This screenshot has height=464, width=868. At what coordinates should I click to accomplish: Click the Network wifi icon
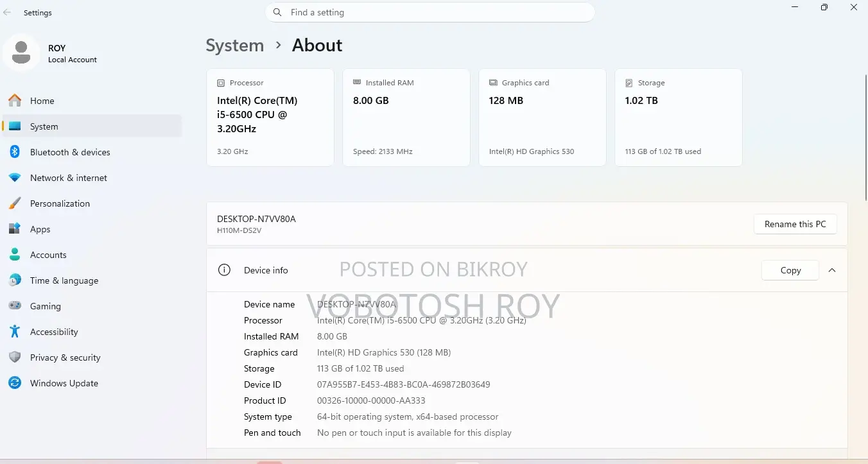tap(14, 178)
